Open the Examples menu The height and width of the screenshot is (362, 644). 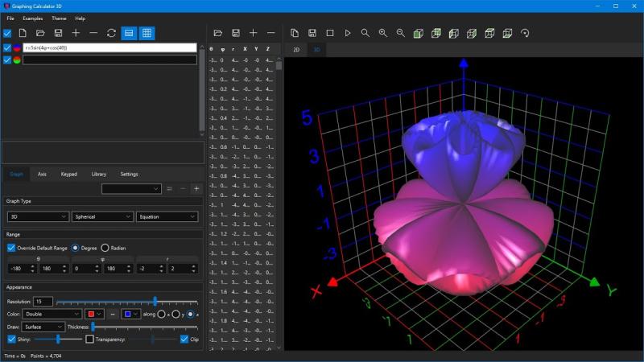click(33, 19)
